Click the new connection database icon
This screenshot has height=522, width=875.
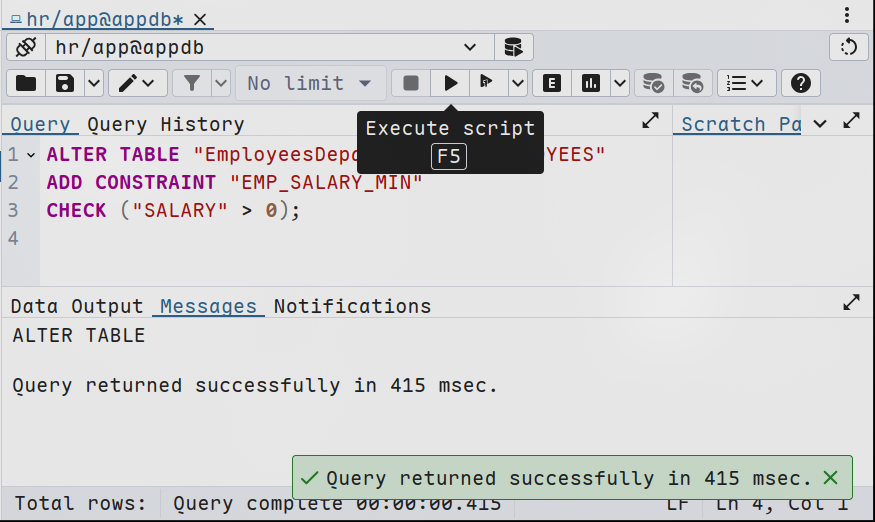(513, 47)
